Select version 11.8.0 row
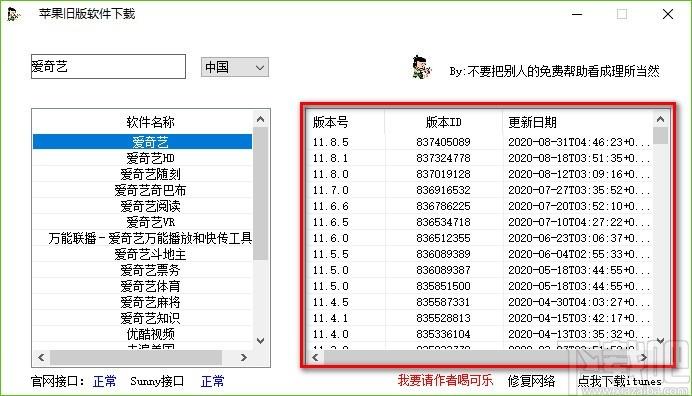 pos(479,174)
